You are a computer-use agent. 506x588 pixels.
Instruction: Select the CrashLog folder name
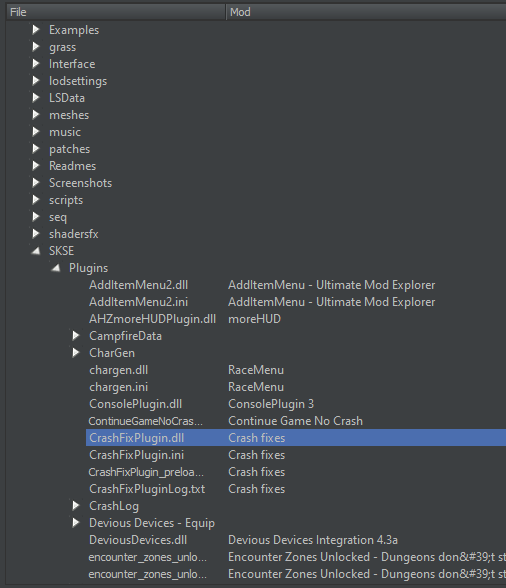pos(114,506)
